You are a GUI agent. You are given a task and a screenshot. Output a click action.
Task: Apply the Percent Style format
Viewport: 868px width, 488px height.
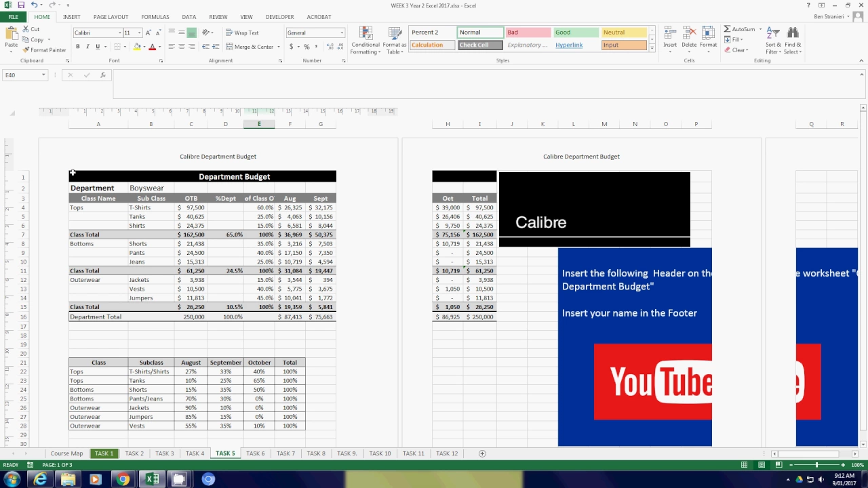pos(307,47)
